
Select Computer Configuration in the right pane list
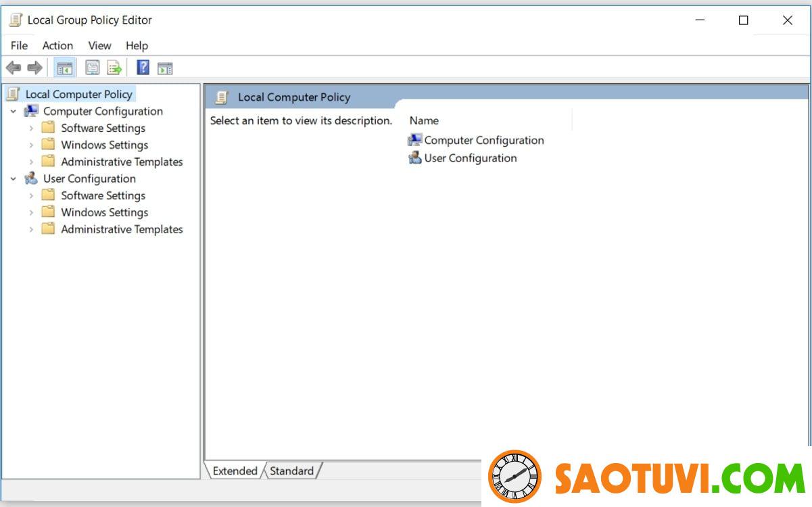[x=483, y=141]
